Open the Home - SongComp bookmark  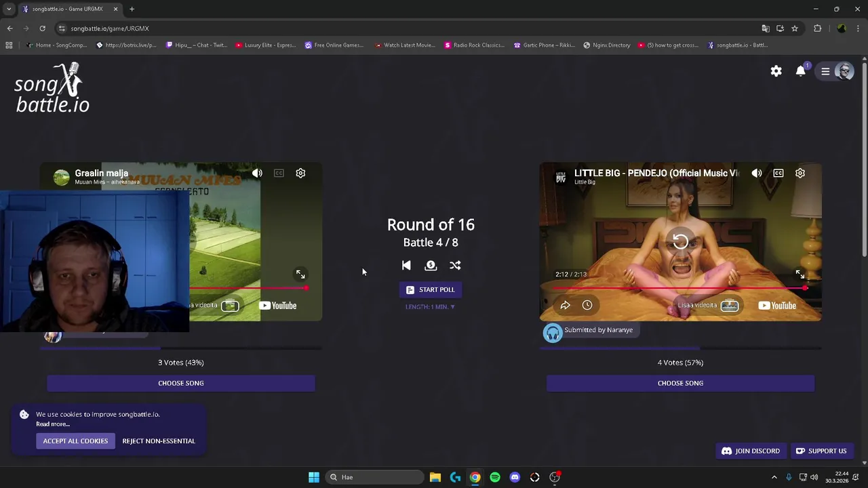56,45
